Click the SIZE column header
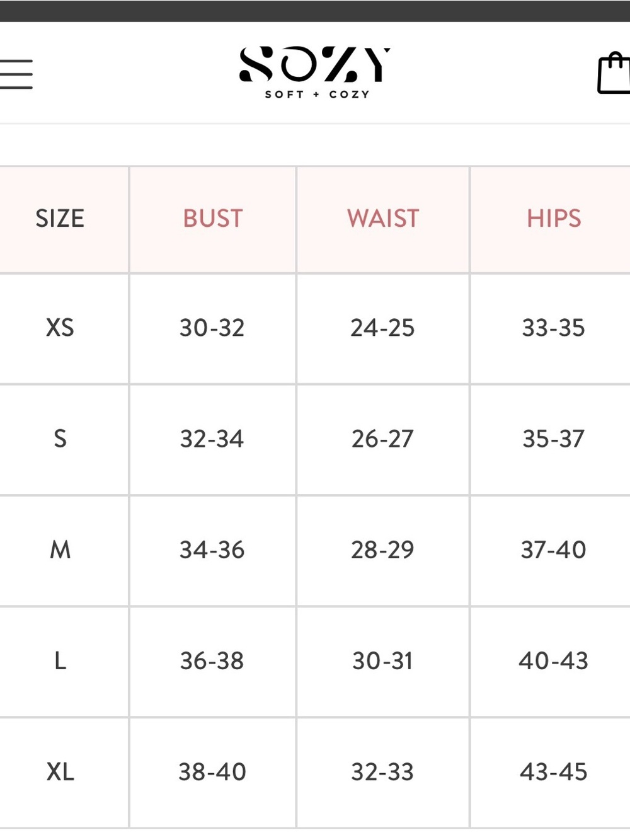 60,219
